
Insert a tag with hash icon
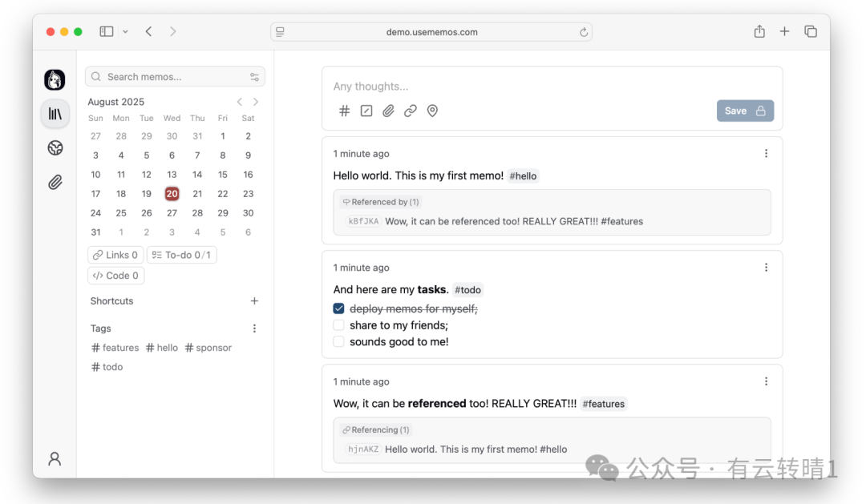[x=344, y=111]
